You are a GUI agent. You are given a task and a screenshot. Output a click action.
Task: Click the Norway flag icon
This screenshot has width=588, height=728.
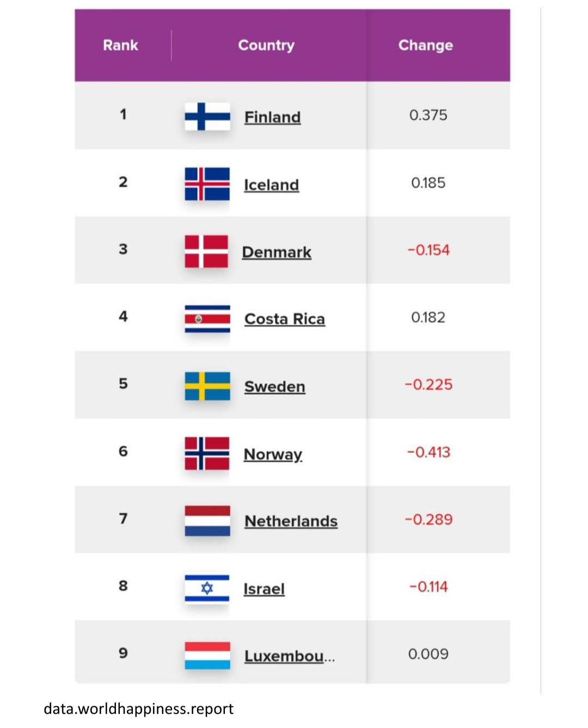click(x=207, y=453)
